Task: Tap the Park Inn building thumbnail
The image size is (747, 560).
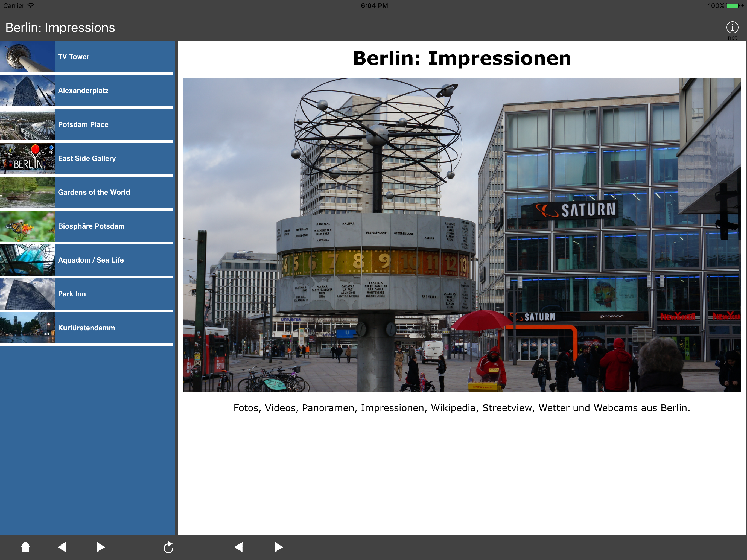Action: click(x=27, y=294)
